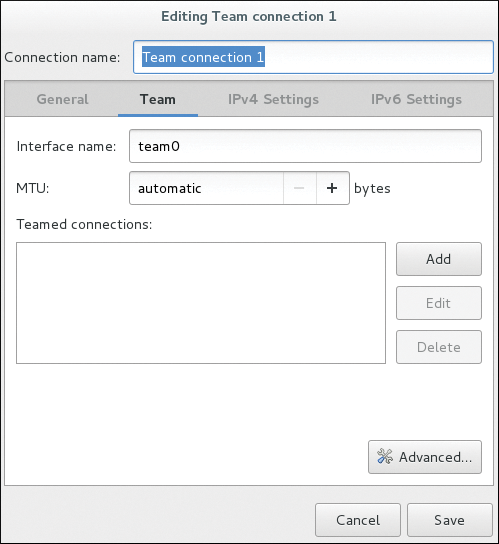This screenshot has height=544, width=499.
Task: Click inside the Teamed connections list box
Action: tap(201, 303)
